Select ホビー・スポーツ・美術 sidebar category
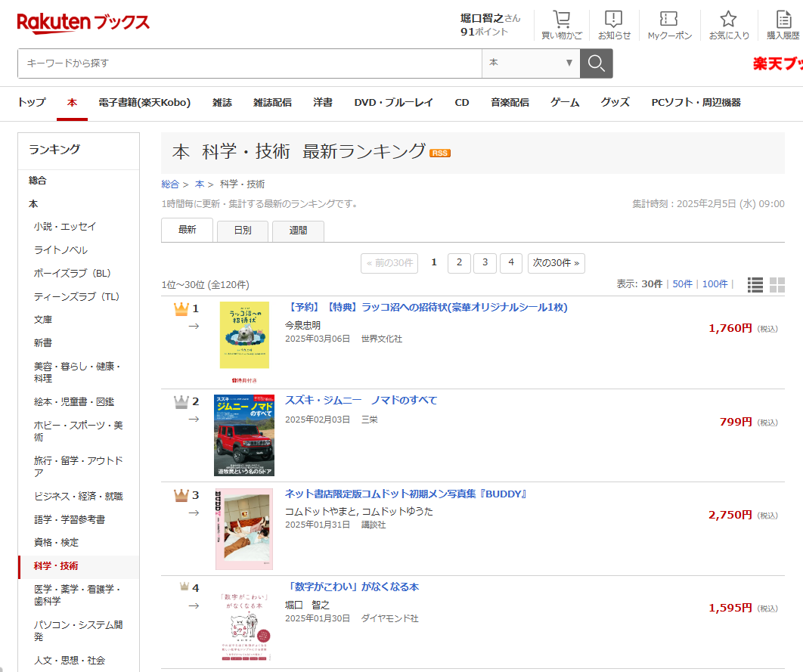Viewport: 803px width, 672px height. tap(79, 432)
